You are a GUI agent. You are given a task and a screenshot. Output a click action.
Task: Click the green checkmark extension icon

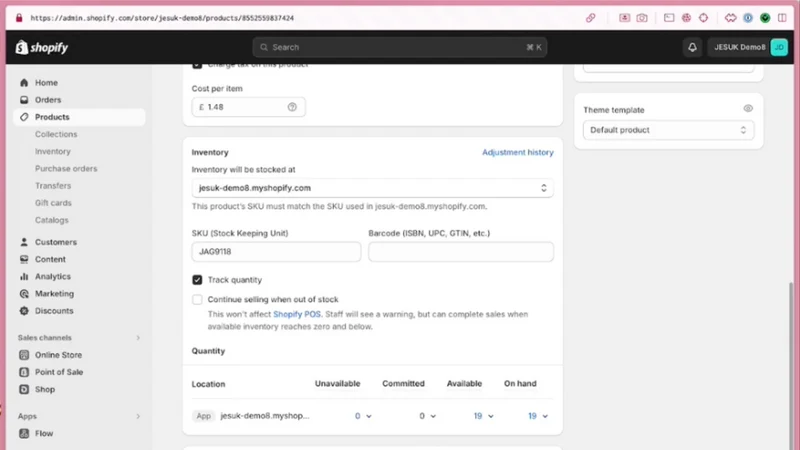[x=765, y=18]
